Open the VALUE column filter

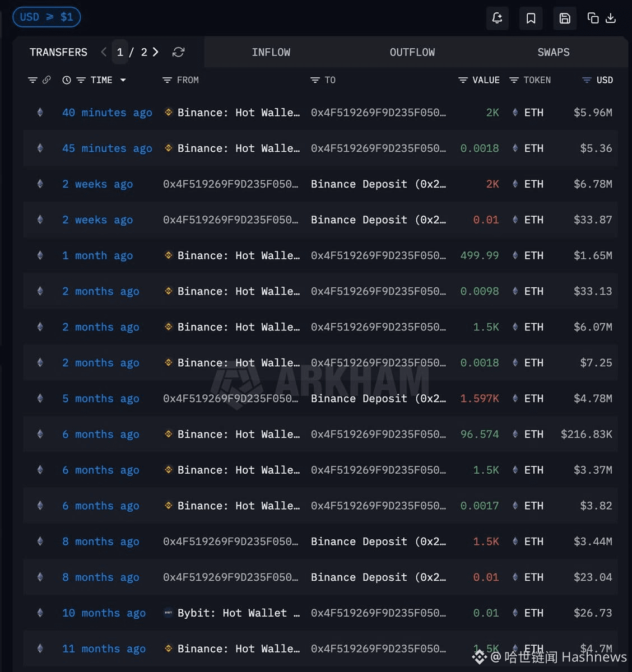(463, 80)
